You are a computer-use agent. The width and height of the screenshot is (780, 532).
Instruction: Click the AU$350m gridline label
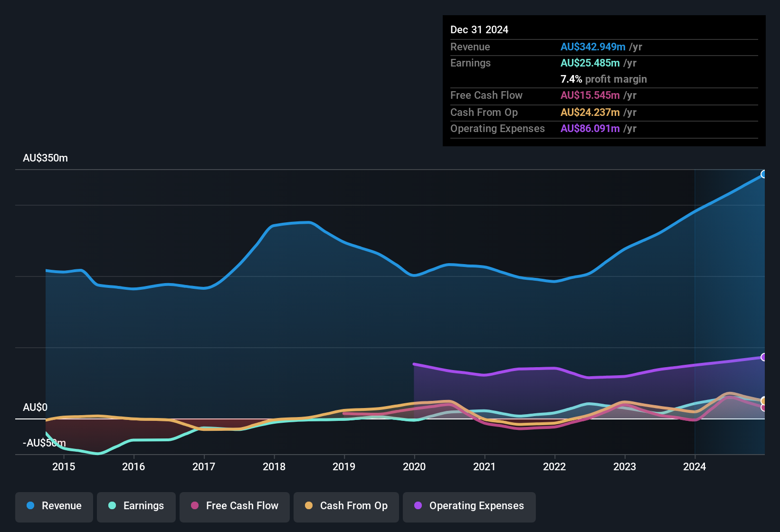coord(45,158)
